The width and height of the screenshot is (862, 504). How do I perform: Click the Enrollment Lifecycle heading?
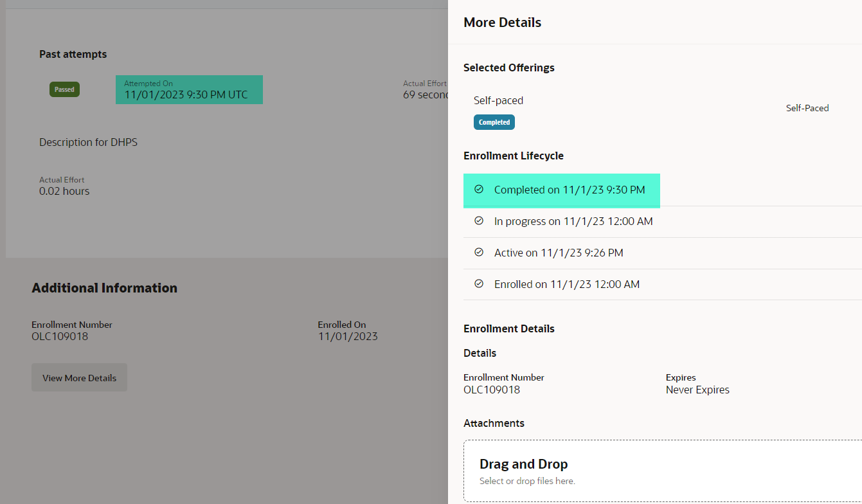pyautogui.click(x=513, y=156)
